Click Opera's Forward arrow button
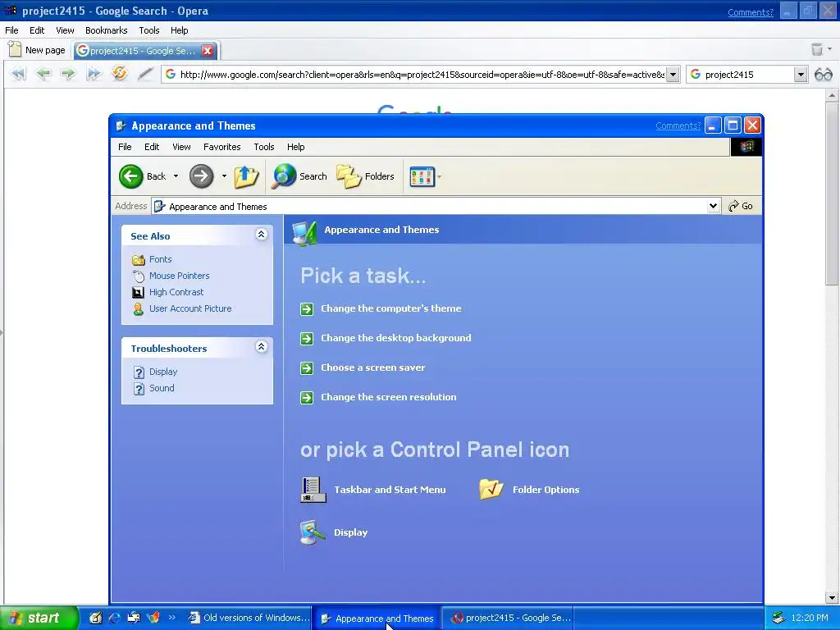This screenshot has height=630, width=840. [68, 73]
